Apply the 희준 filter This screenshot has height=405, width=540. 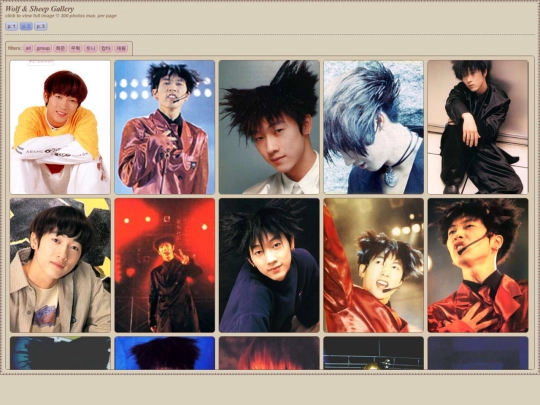click(x=60, y=49)
